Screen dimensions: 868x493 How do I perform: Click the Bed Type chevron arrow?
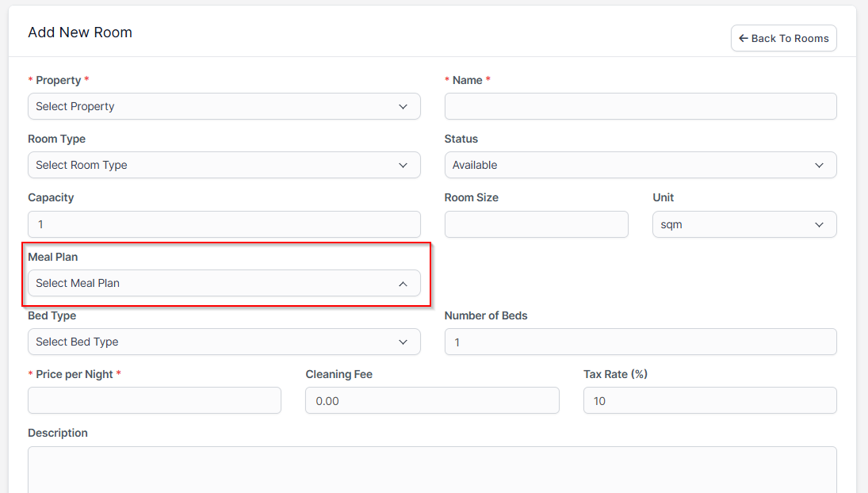403,342
